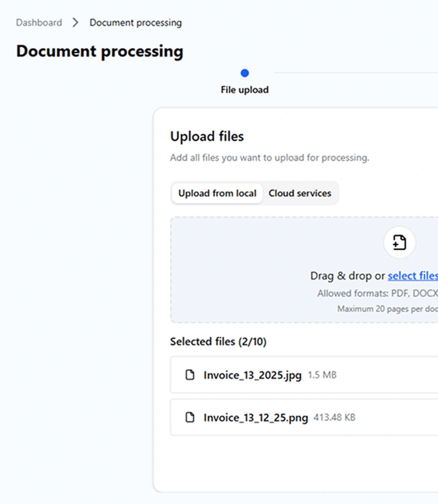Click the Selected files (2/10) heading
This screenshot has height=504, width=438.
pos(218,341)
